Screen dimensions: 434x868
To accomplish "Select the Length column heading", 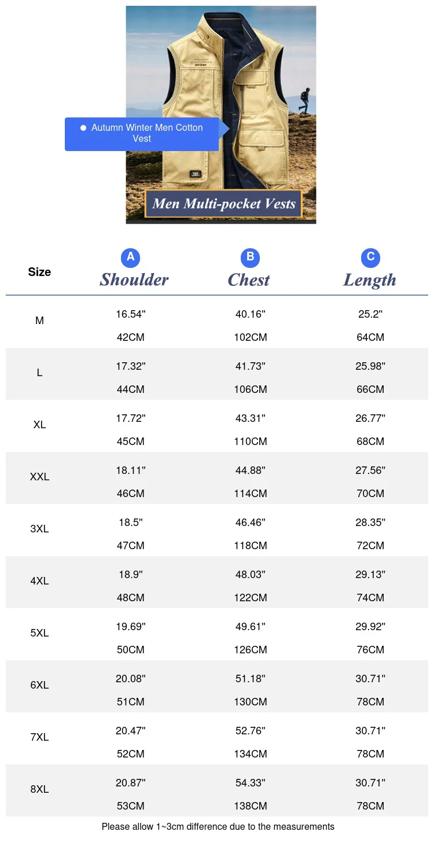I will click(x=370, y=280).
